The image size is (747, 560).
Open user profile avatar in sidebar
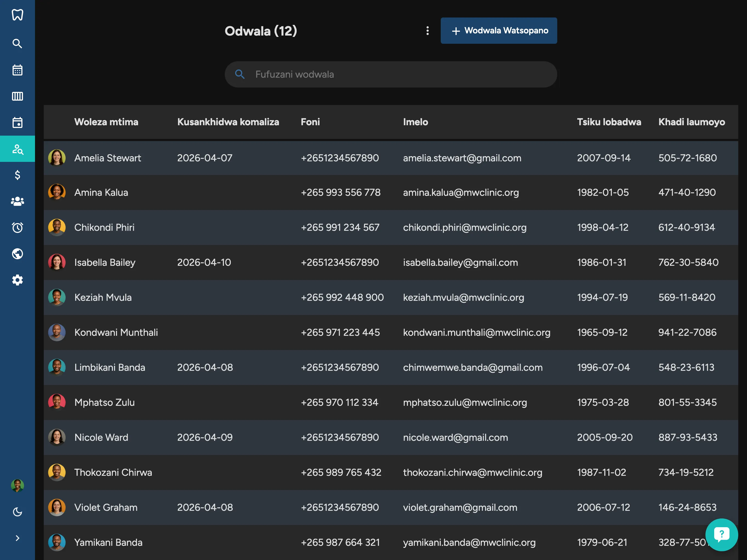point(17,486)
